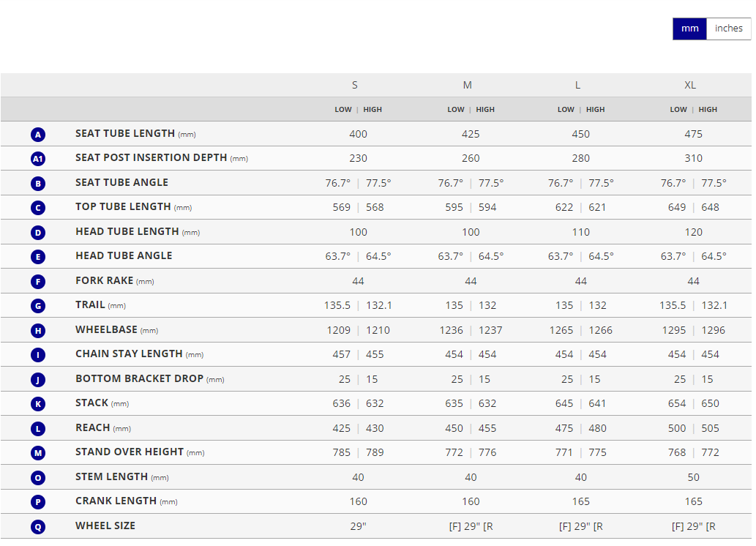
Task: Click the circled A badge beside Seat Tube Length
Action: [38, 134]
